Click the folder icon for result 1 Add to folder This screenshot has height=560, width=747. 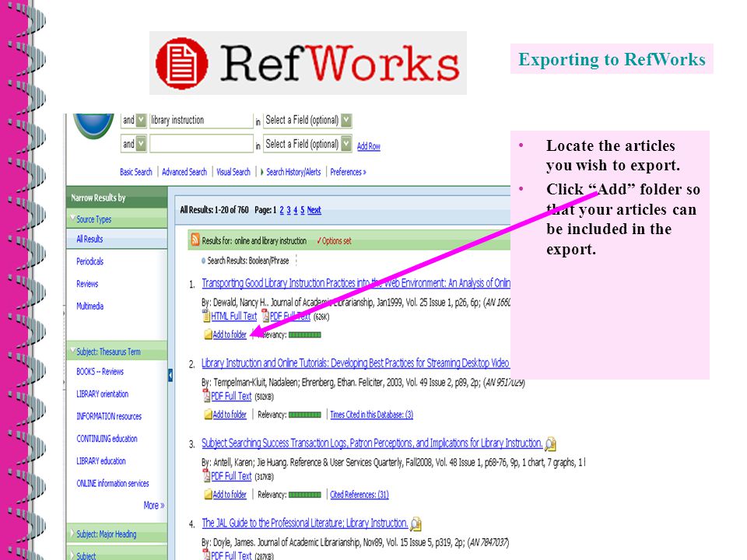[208, 334]
